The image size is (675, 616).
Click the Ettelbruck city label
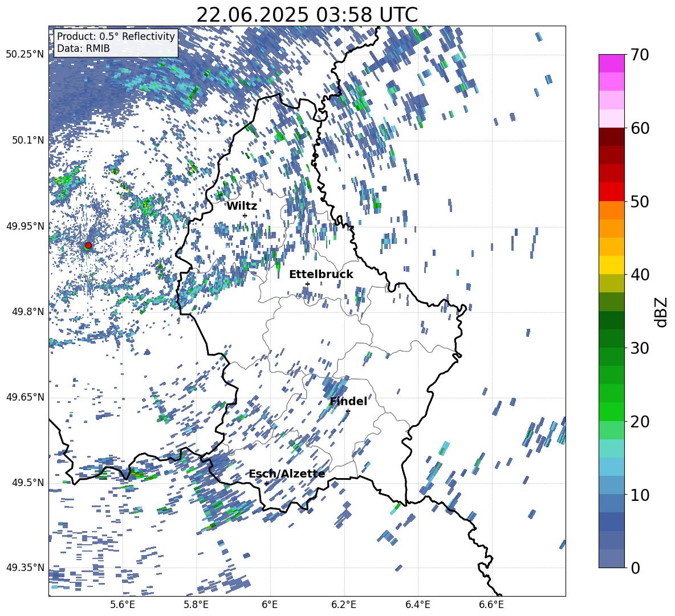[321, 275]
